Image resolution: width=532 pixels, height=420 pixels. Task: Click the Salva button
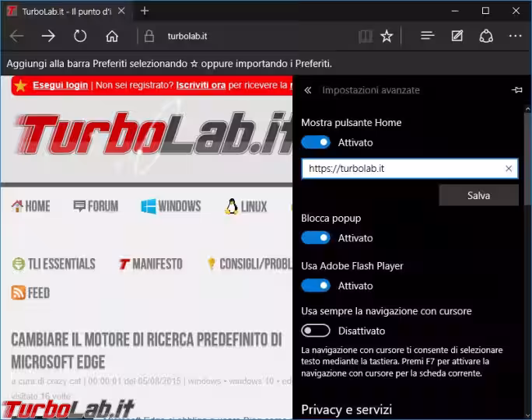pos(478,195)
